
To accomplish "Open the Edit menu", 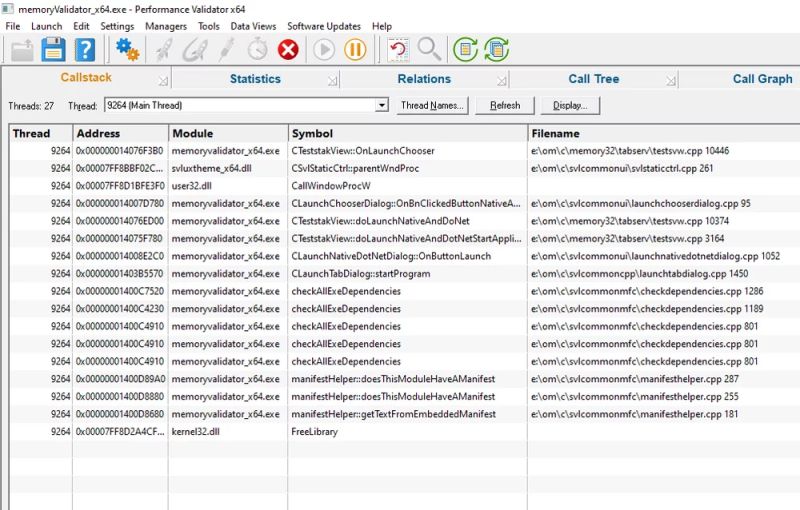I will [x=81, y=26].
